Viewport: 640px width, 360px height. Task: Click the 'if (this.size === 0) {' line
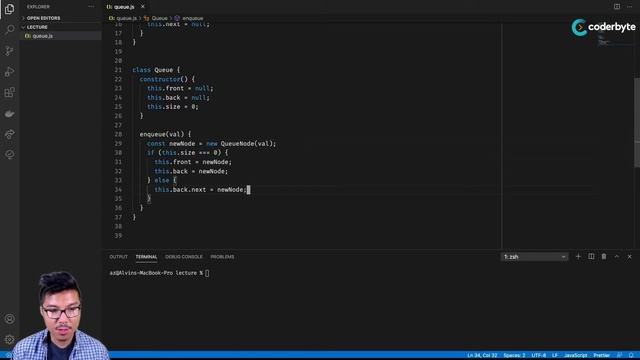[188, 153]
